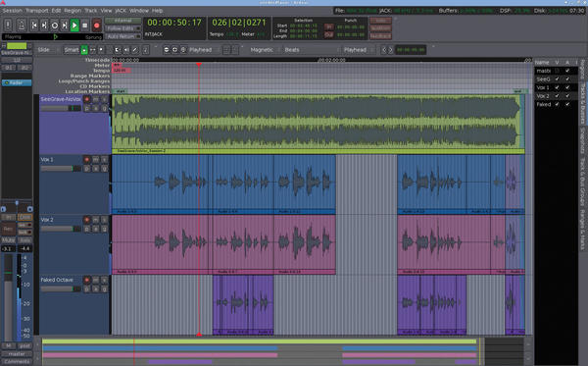588x366 pixels.
Task: Nudge later with right arrow button
Action: tap(390, 49)
